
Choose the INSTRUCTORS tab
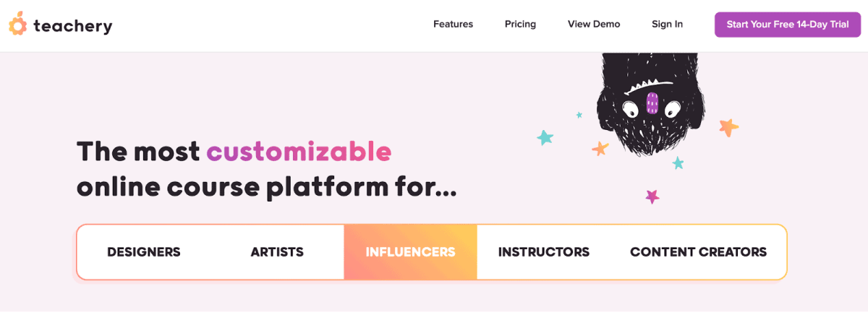point(544,252)
